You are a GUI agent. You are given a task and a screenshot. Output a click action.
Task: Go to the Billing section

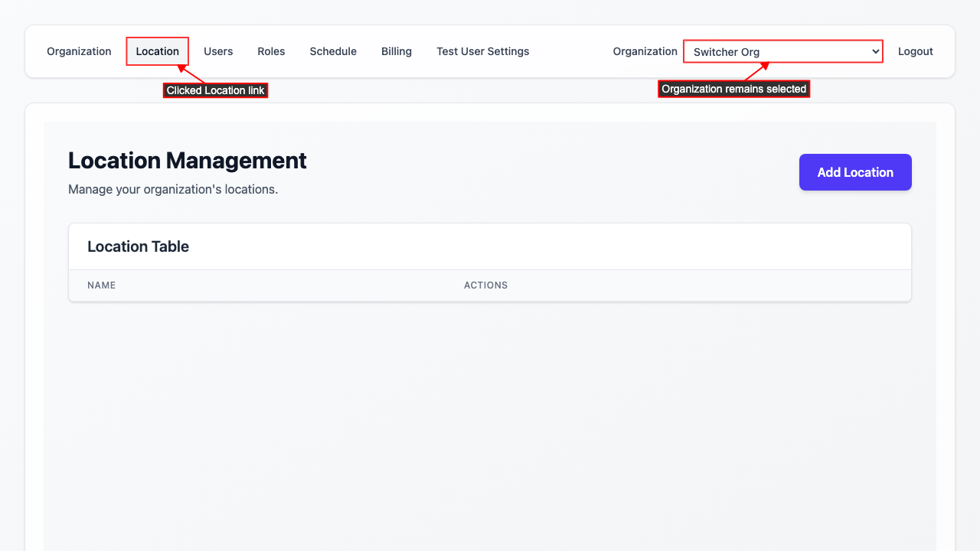tap(397, 51)
